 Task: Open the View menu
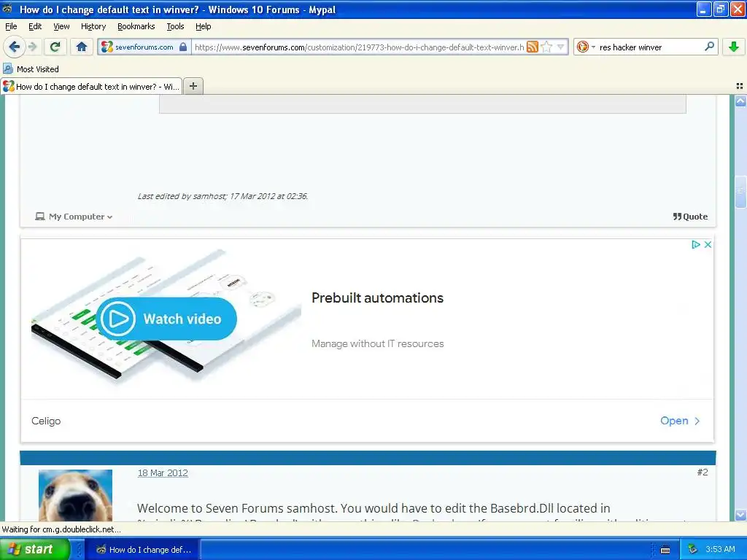(61, 26)
